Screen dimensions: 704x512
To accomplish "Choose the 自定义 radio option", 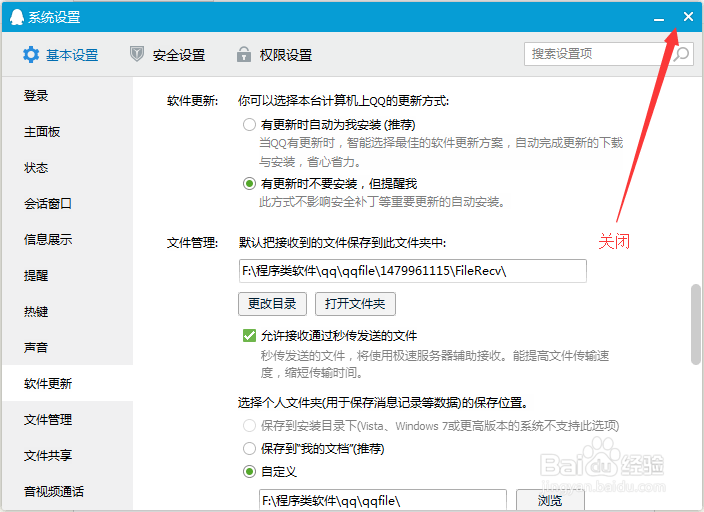I will coord(249,472).
